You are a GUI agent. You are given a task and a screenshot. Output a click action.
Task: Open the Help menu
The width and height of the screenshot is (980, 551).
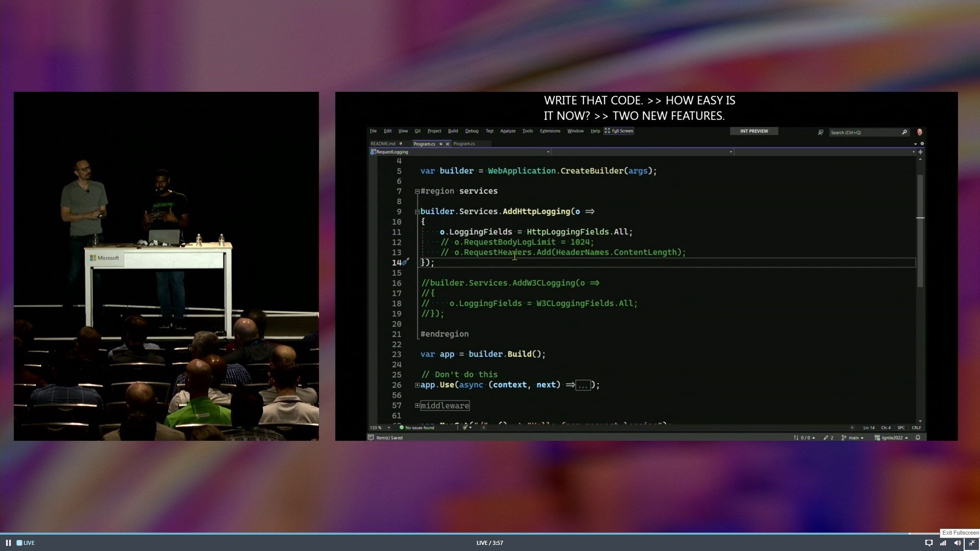coord(595,131)
